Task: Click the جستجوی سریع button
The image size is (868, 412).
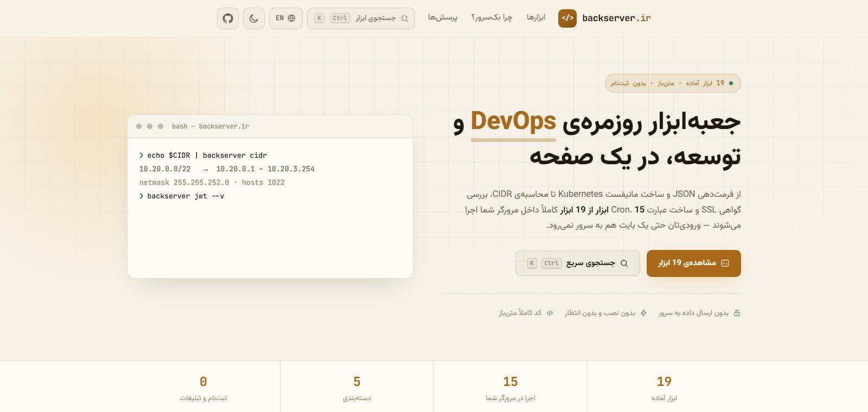Action: click(x=578, y=263)
